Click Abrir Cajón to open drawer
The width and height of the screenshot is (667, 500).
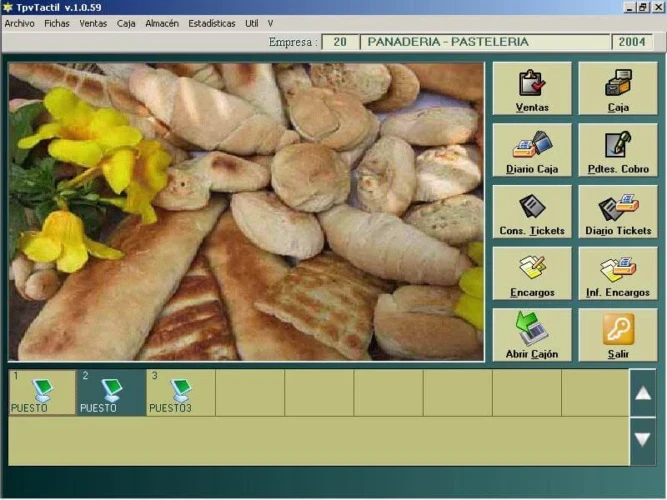pos(532,335)
